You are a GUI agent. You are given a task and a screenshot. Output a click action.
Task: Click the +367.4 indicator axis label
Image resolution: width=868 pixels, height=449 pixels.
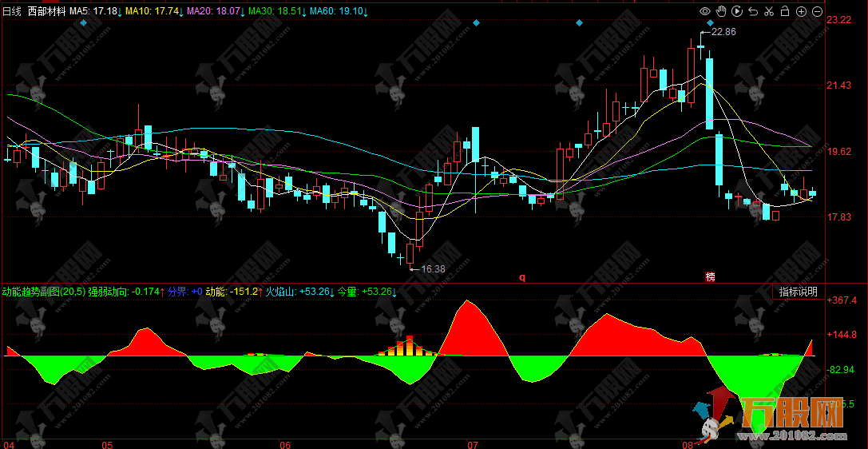(842, 300)
